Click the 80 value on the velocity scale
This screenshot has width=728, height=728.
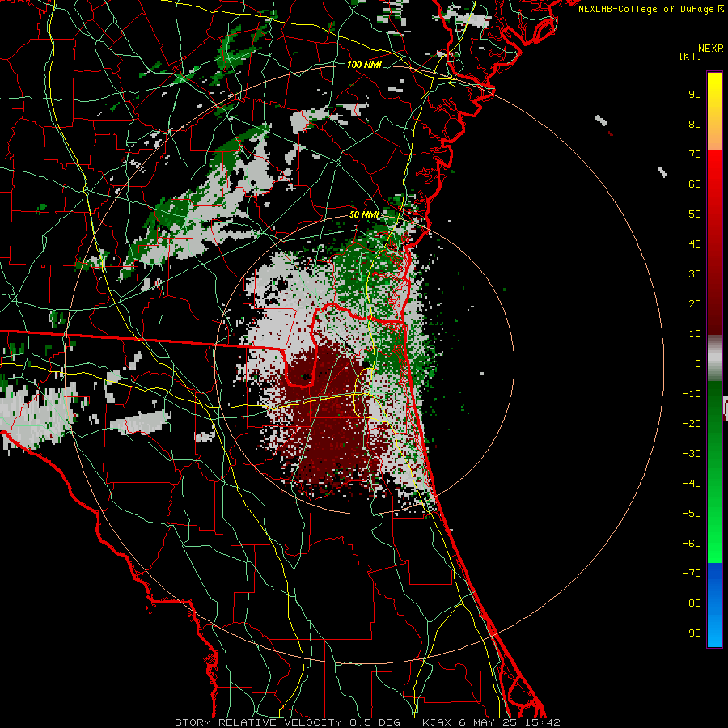(x=695, y=125)
